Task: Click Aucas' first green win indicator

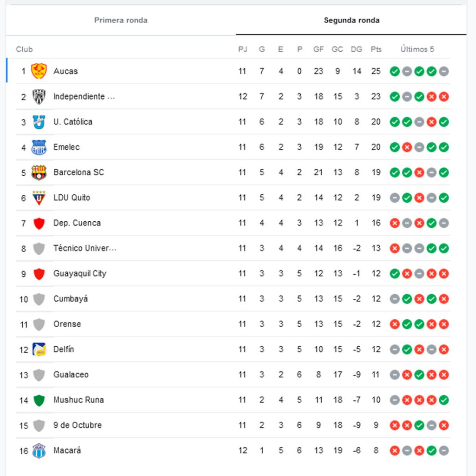Action: click(395, 71)
